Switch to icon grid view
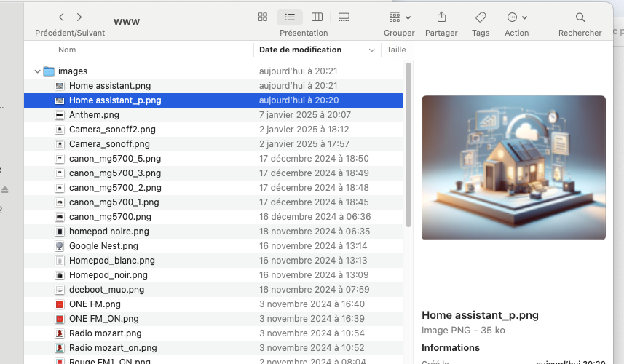Viewport: 624px width, 364px height. 263,17
